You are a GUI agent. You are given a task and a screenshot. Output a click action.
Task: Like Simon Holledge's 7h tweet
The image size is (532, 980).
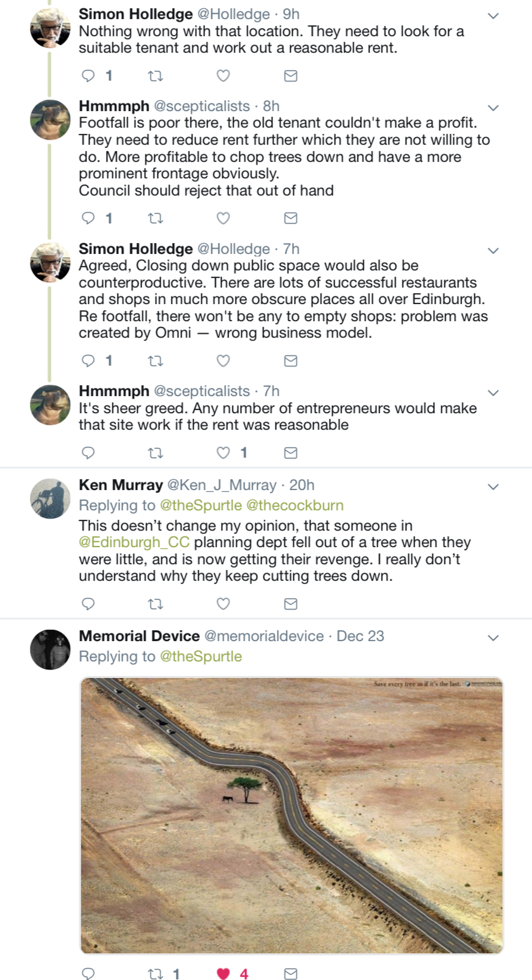click(x=223, y=361)
